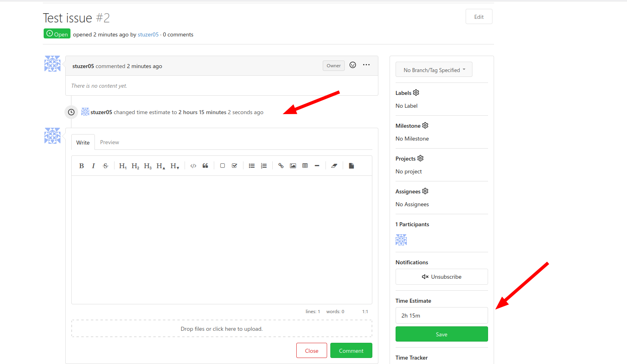This screenshot has width=627, height=364.
Task: Click the Edit issue title button
Action: tap(479, 16)
